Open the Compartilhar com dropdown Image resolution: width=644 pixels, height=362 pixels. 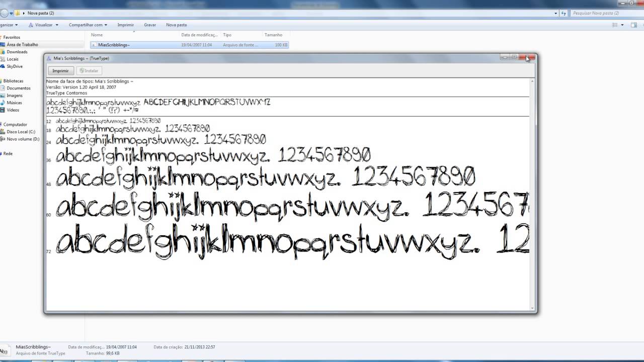(x=88, y=25)
